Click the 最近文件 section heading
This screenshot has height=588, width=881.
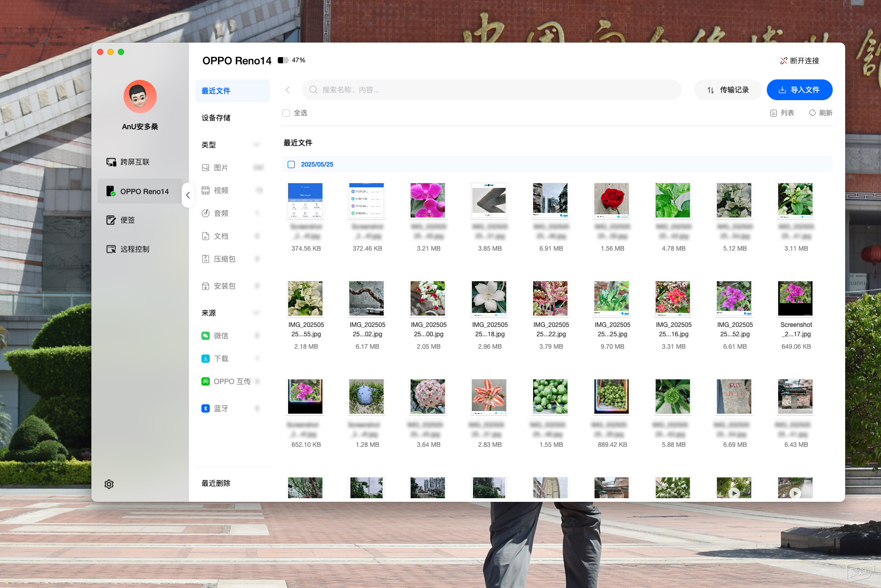[x=298, y=143]
